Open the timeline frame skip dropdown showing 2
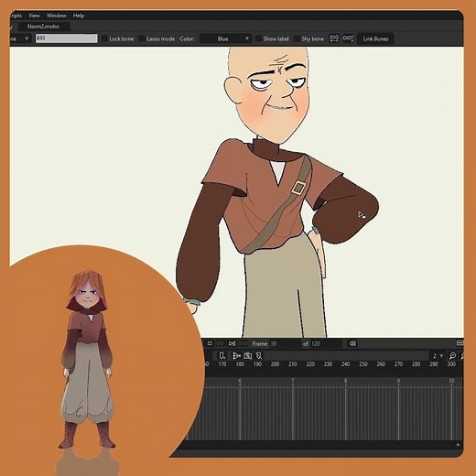Image resolution: width=476 pixels, height=476 pixels. tap(438, 356)
